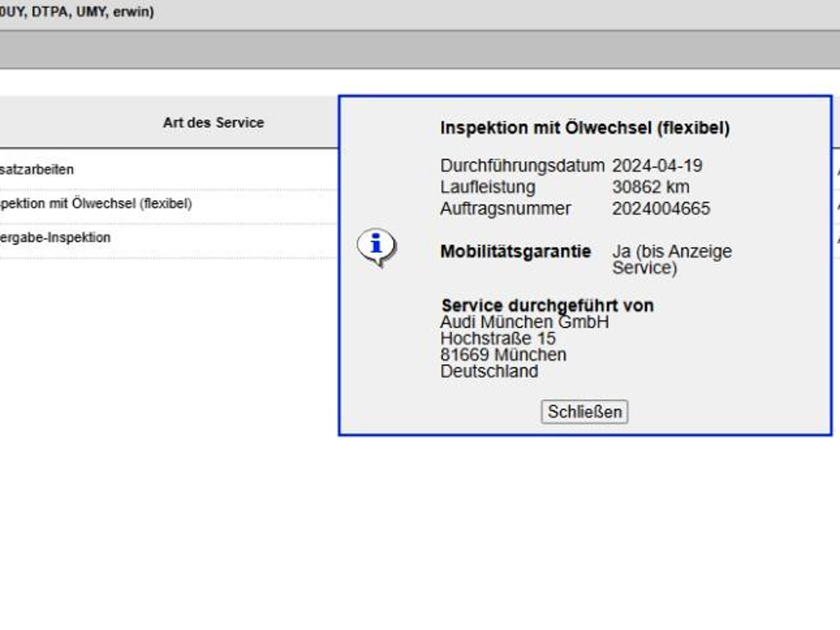
Task: Click the mileage value 30862 km
Action: click(651, 187)
